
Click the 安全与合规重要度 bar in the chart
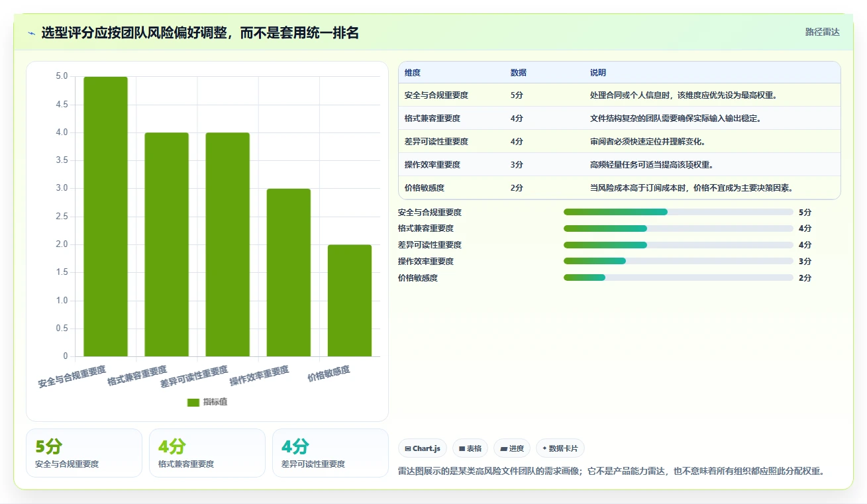coord(105,217)
